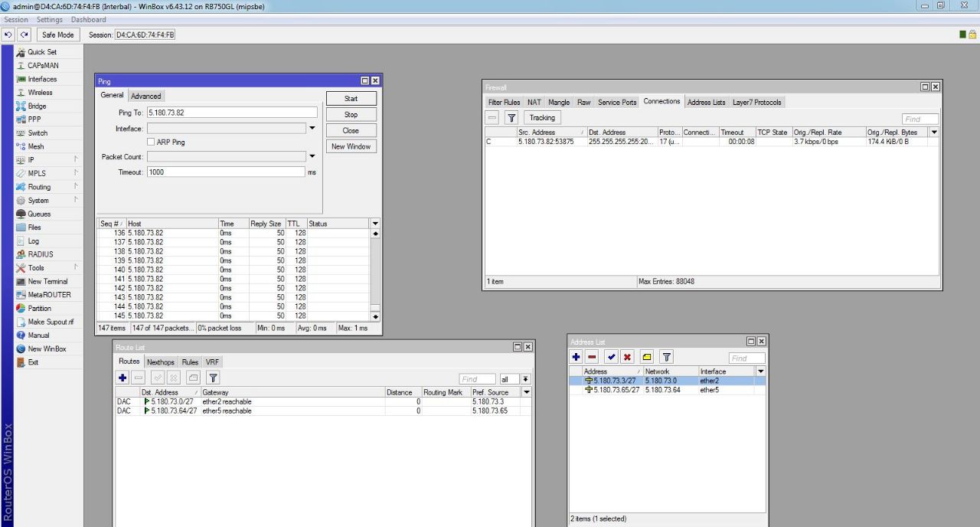
Task: Click the blue plus icon in Address List
Action: point(577,357)
